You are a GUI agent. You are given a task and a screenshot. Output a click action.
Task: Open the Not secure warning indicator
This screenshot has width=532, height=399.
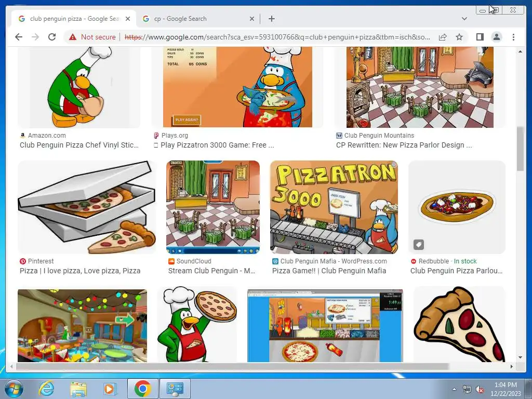click(x=92, y=37)
